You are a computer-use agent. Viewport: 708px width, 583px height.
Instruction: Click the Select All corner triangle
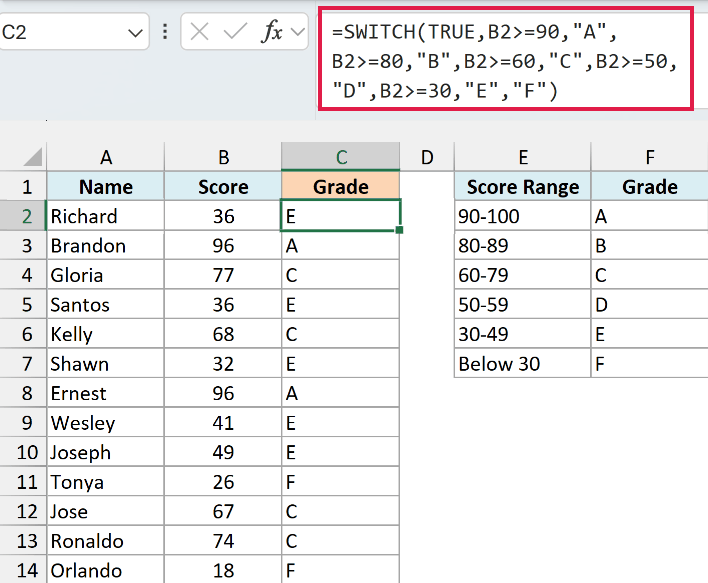pyautogui.click(x=33, y=157)
